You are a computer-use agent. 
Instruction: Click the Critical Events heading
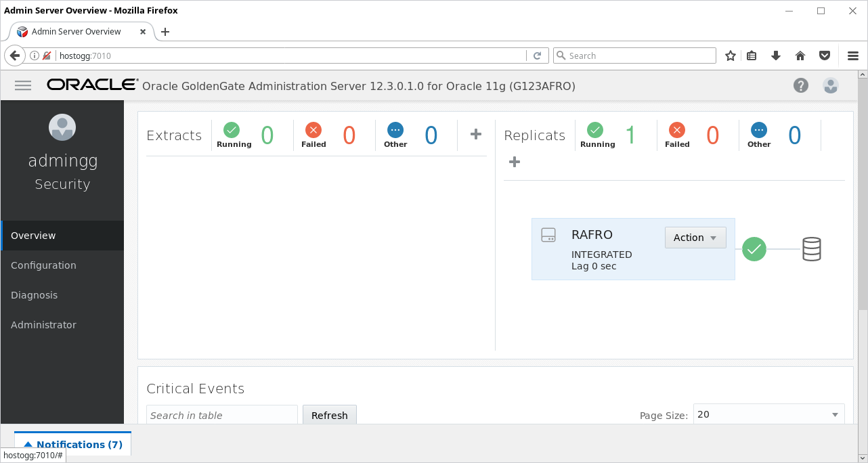point(196,389)
